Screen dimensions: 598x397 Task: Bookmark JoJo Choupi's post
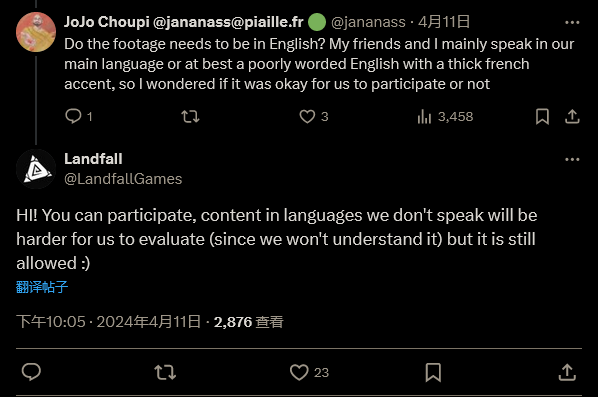[542, 116]
